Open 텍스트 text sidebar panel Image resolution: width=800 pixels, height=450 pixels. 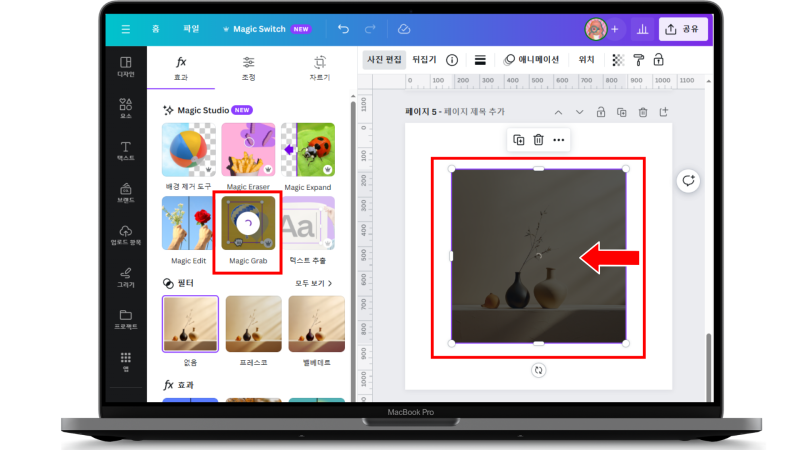pos(126,151)
